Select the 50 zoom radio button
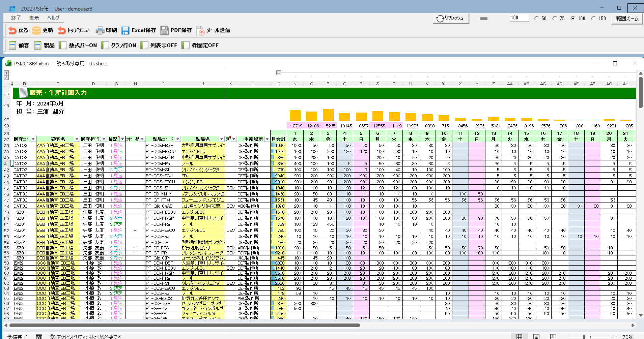The width and height of the screenshot is (644, 339). pyautogui.click(x=536, y=19)
